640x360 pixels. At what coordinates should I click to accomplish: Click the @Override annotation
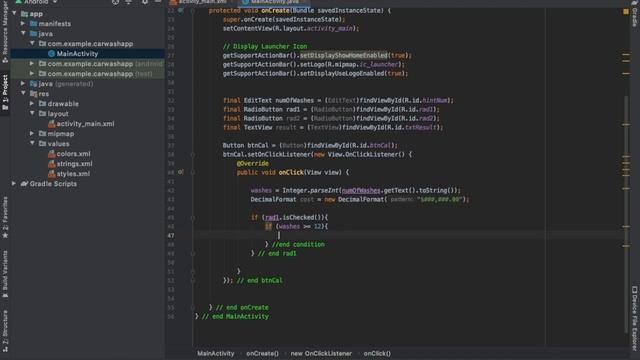pos(253,163)
